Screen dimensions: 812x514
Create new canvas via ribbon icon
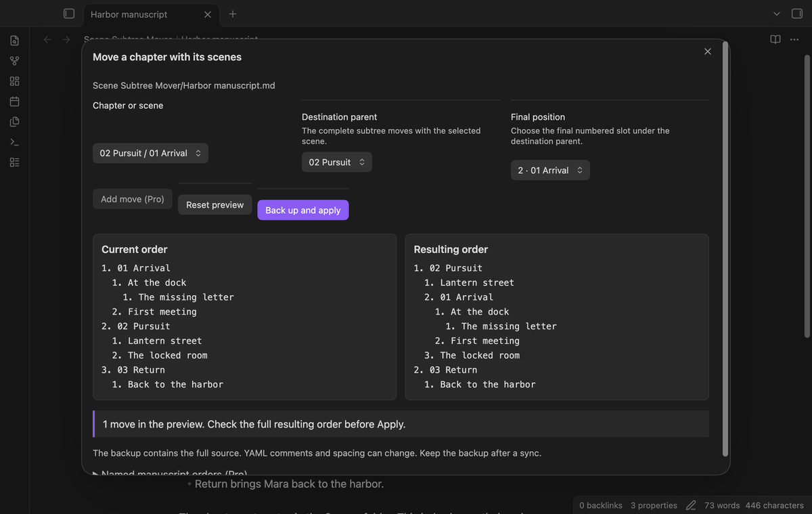point(14,81)
